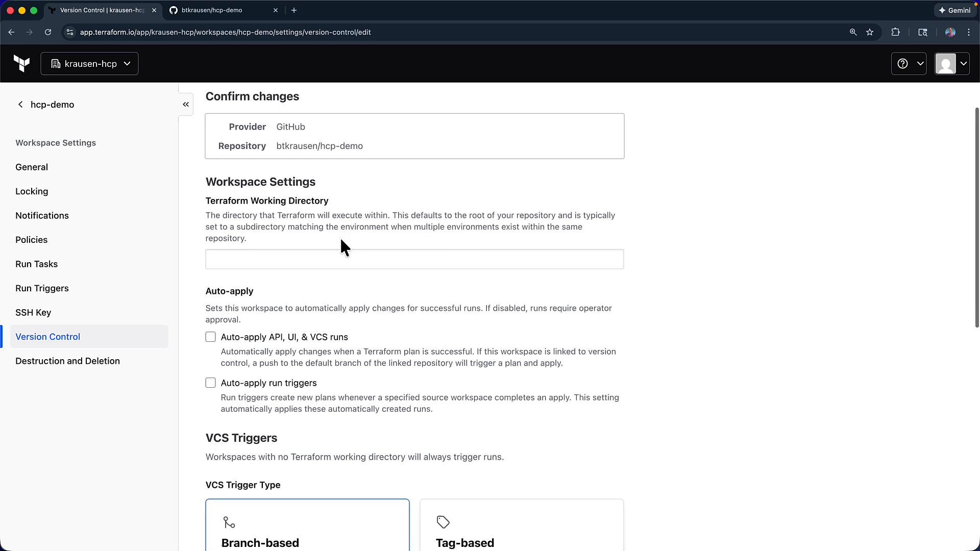This screenshot has width=980, height=551.
Task: Select the Tag-based trigger type card
Action: pyautogui.click(x=522, y=525)
